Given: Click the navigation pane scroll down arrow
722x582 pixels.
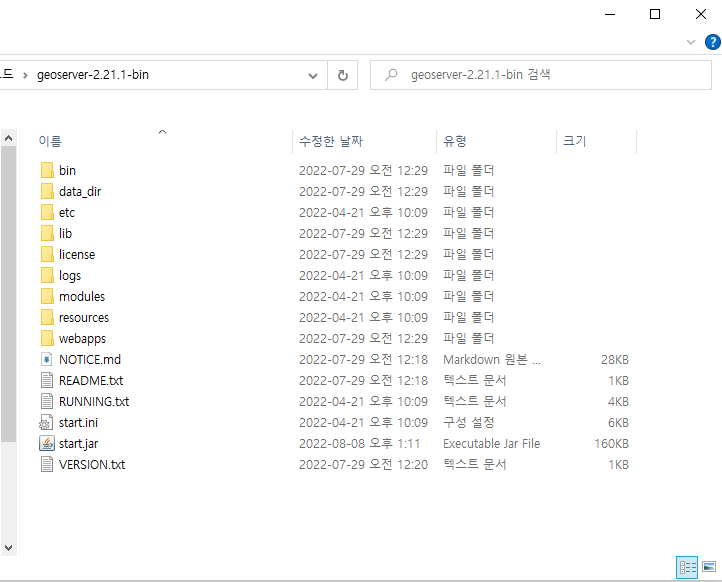Looking at the screenshot, I should (x=8, y=548).
